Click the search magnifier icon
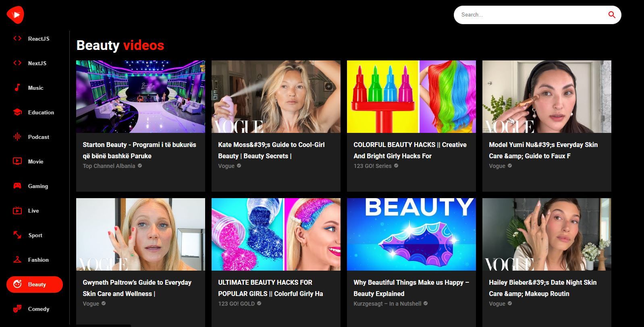The height and width of the screenshot is (327, 644). [611, 15]
